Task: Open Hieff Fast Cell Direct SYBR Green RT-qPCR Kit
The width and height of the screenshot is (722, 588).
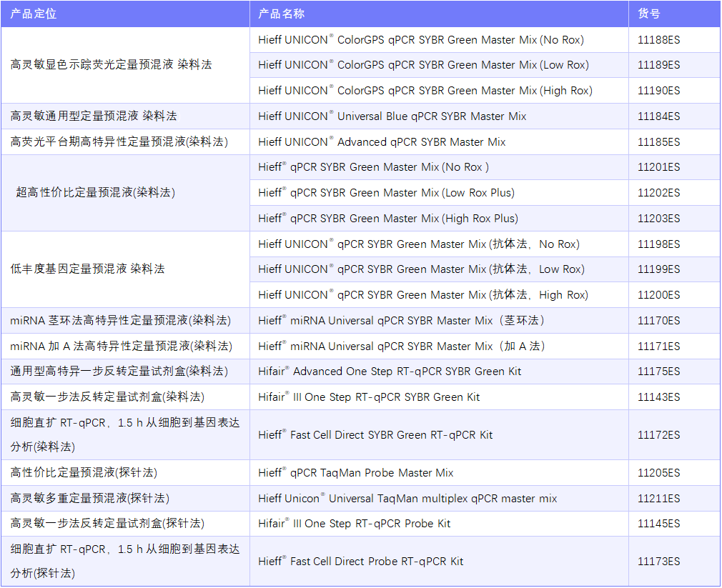Action: coord(375,434)
